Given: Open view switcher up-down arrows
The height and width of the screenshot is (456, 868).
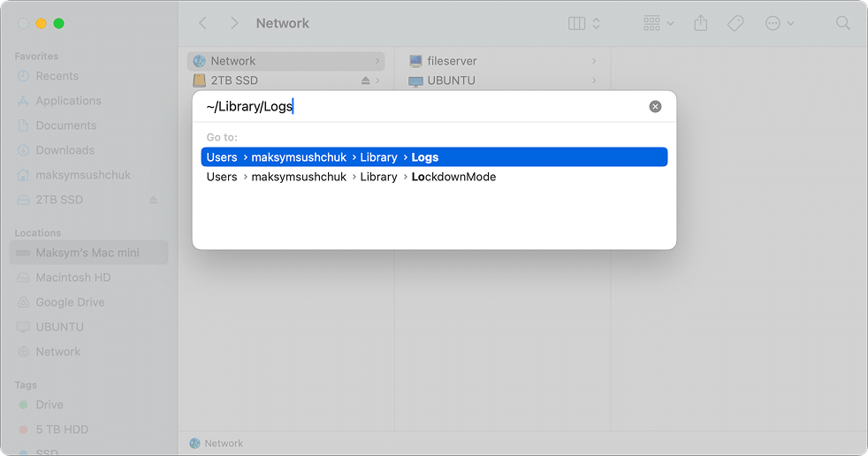Looking at the screenshot, I should click(x=596, y=23).
